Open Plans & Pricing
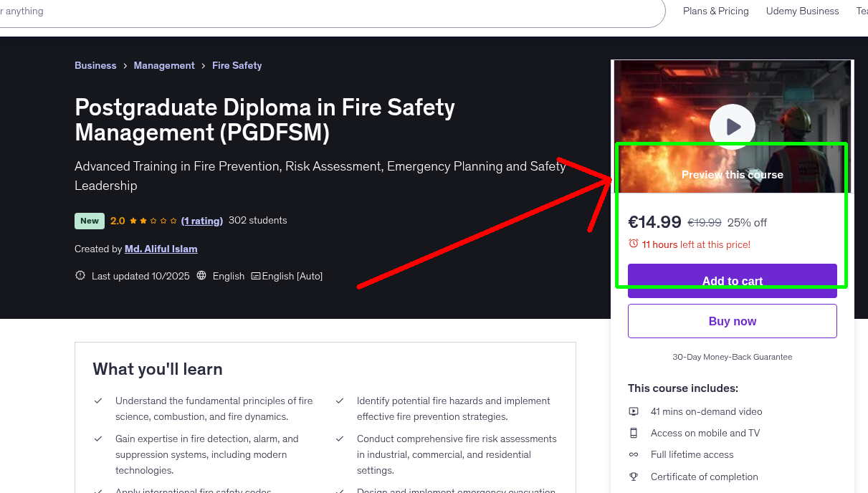 click(x=715, y=11)
